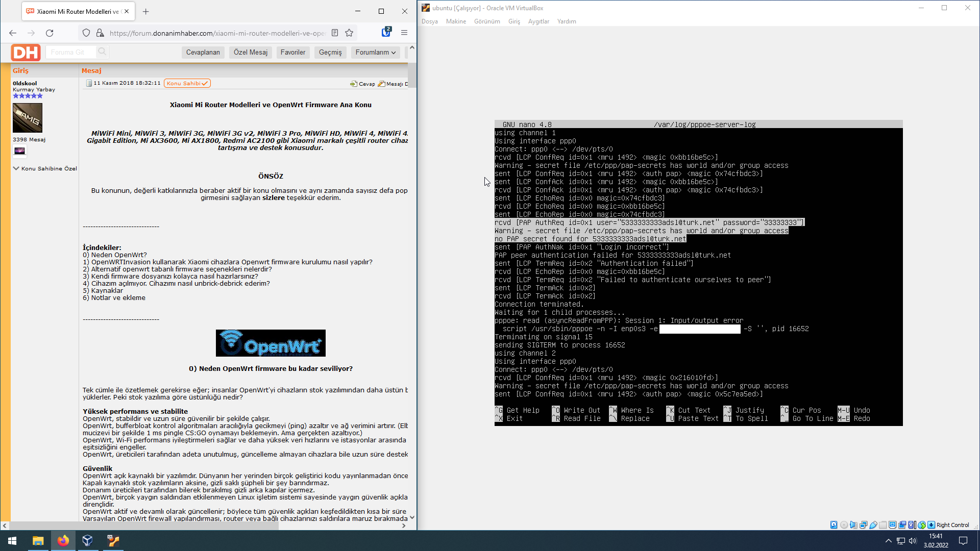
Task: Open Firefox tracking protection shield
Action: [x=86, y=33]
